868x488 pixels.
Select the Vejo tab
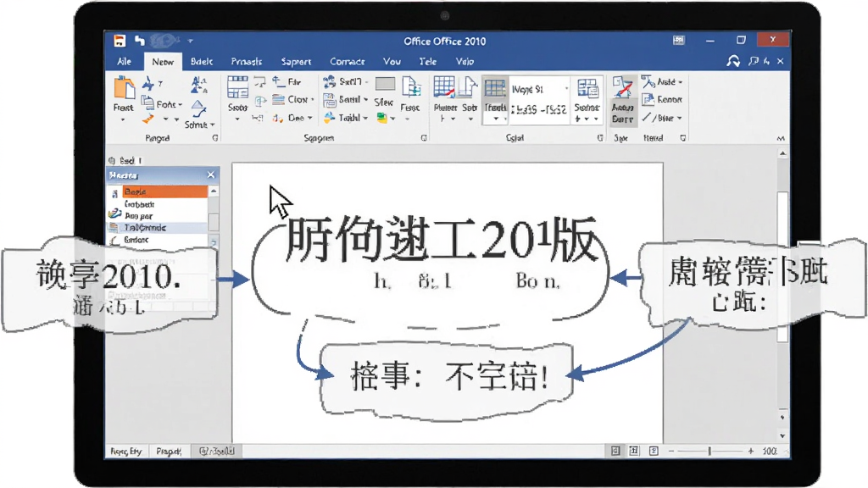(465, 61)
